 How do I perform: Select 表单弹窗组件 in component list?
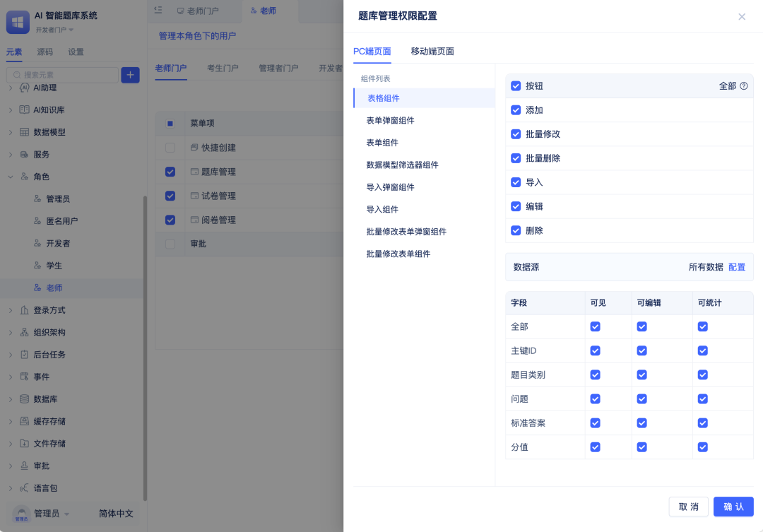[x=390, y=121]
